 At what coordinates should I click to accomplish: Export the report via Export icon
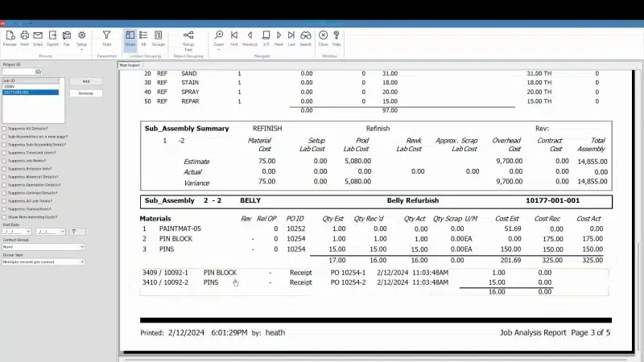coord(52,38)
